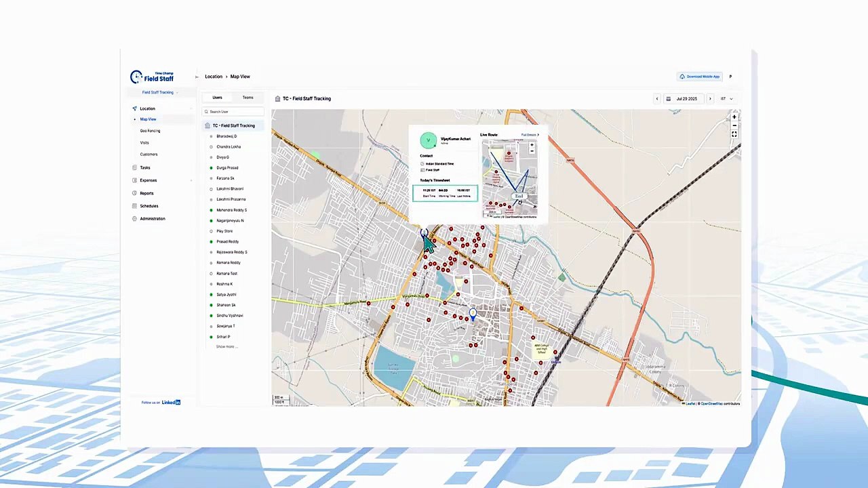Select user Mahendra Reddy S
This screenshot has height=488, width=868.
(x=232, y=210)
